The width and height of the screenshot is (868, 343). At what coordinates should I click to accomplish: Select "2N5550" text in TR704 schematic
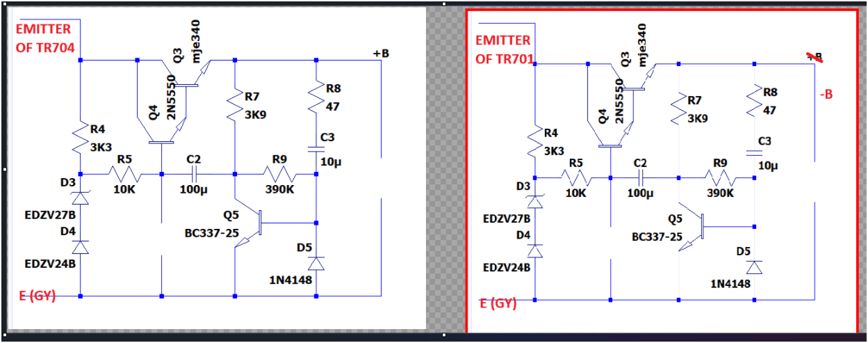pyautogui.click(x=170, y=97)
